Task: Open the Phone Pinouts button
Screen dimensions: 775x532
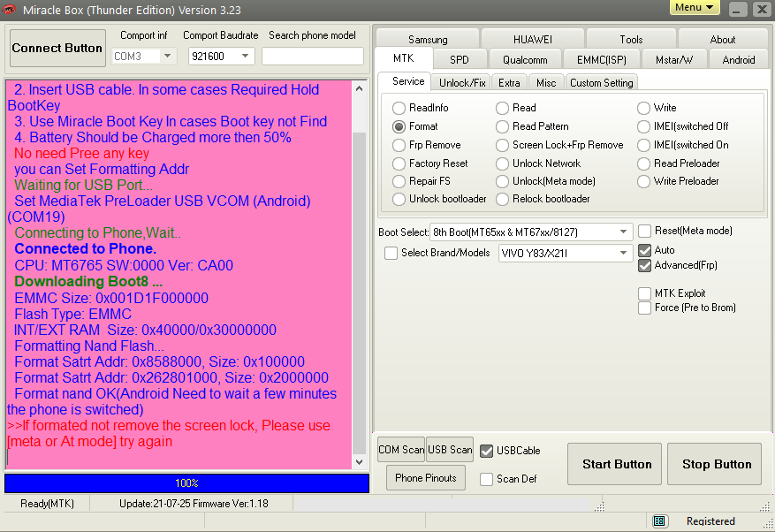Action: point(426,477)
